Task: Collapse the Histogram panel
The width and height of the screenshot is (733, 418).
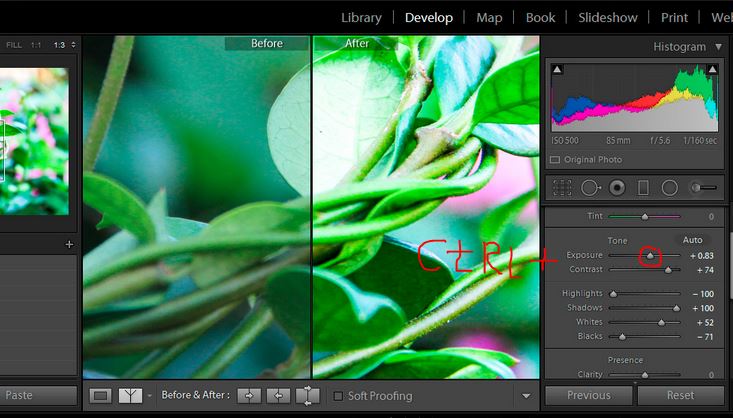Action: click(718, 47)
